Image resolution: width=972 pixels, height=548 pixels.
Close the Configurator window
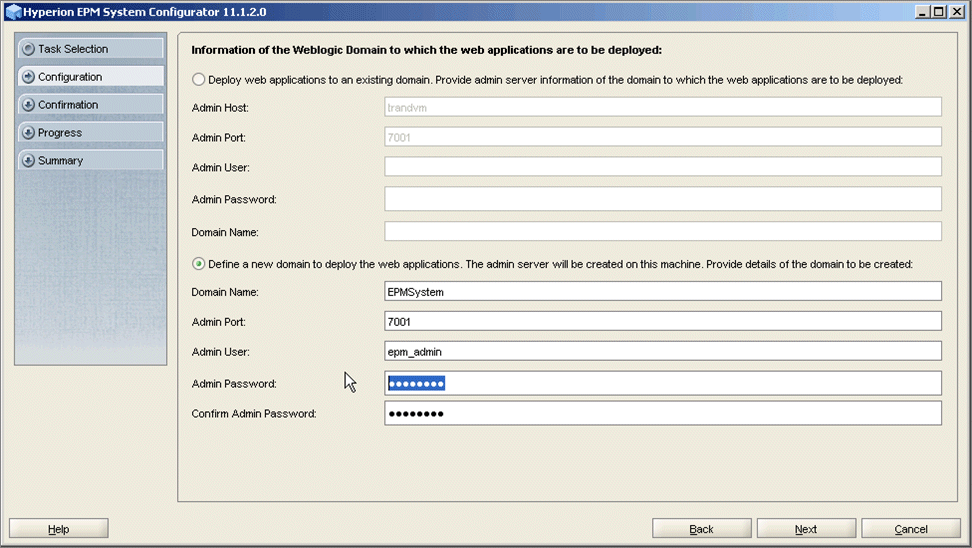coord(957,12)
